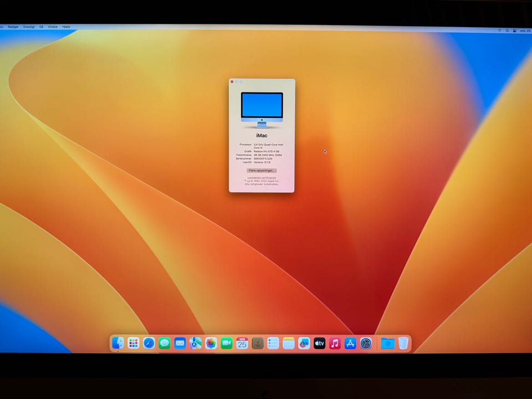Open Launchpad in the Dock
Screen dimensions: 532x399
tap(134, 343)
